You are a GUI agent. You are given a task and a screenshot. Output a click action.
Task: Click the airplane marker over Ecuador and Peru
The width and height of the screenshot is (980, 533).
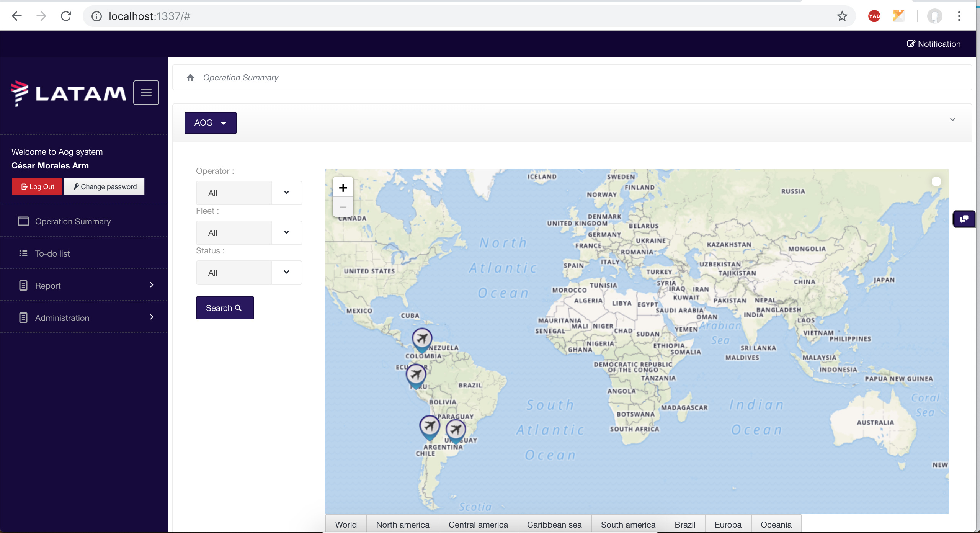[416, 376]
